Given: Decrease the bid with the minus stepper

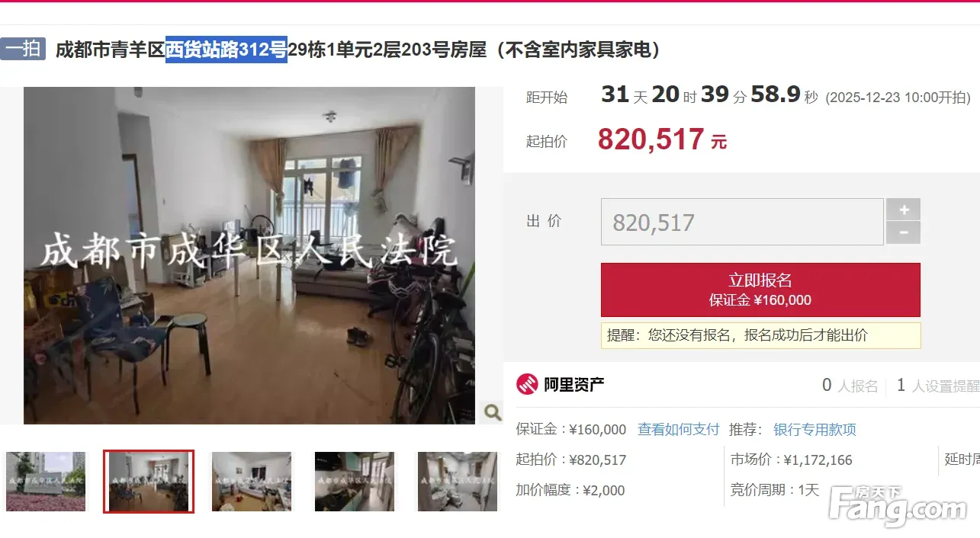Looking at the screenshot, I should (x=903, y=233).
